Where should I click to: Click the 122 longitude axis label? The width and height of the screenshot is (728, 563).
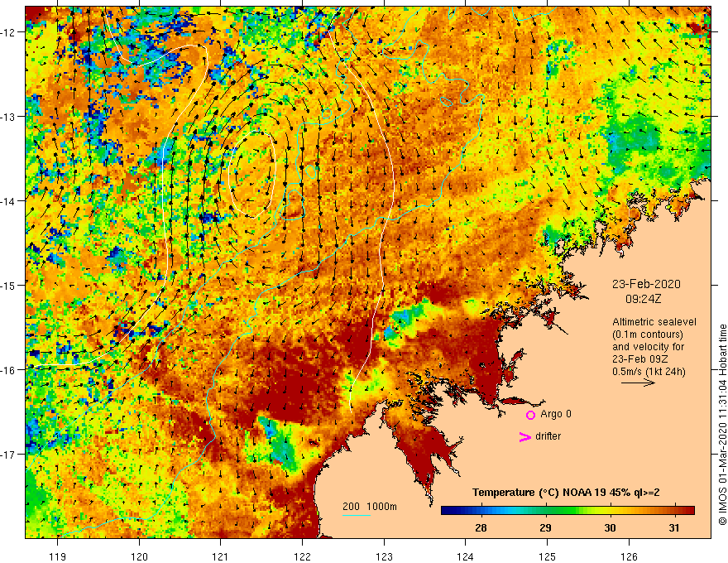coord(302,556)
